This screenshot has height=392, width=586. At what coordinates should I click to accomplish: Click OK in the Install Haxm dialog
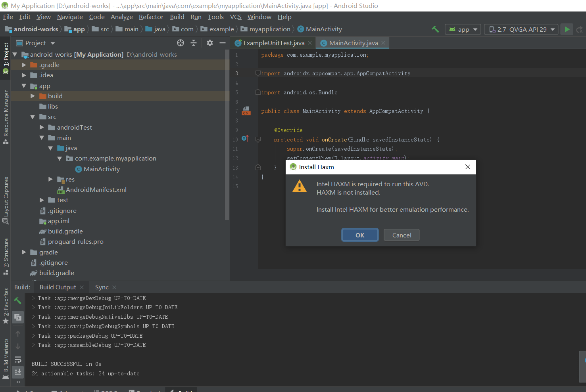[x=359, y=235]
